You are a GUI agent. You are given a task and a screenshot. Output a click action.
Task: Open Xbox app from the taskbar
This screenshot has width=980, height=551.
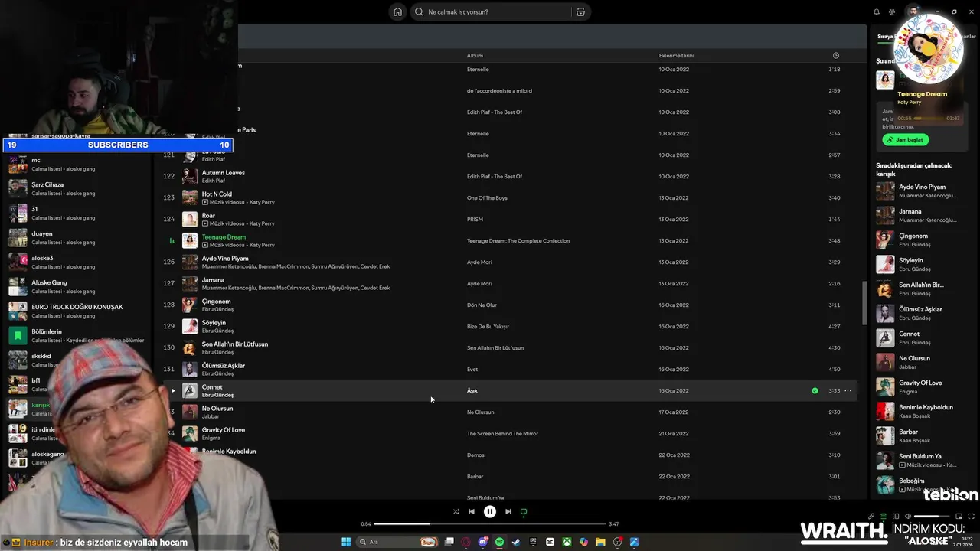tap(567, 542)
